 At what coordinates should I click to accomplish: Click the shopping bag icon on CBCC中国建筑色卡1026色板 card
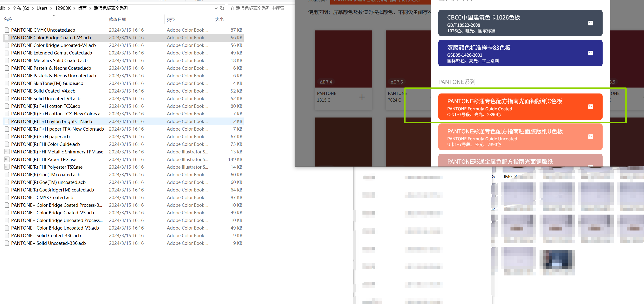pos(591,23)
